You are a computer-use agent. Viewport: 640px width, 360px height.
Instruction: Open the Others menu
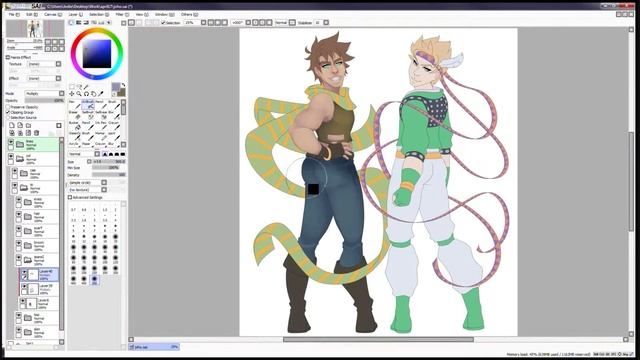point(189,15)
